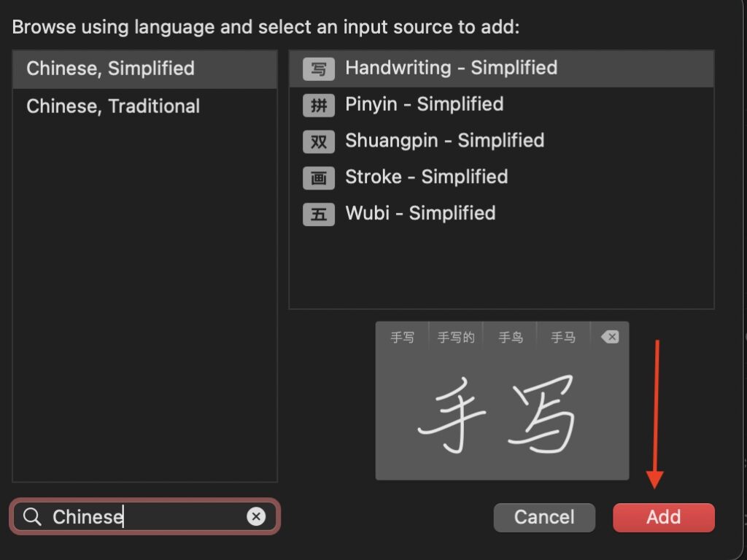The height and width of the screenshot is (560, 747).
Task: Select the Wubi - Simplified input source
Action: (x=419, y=214)
